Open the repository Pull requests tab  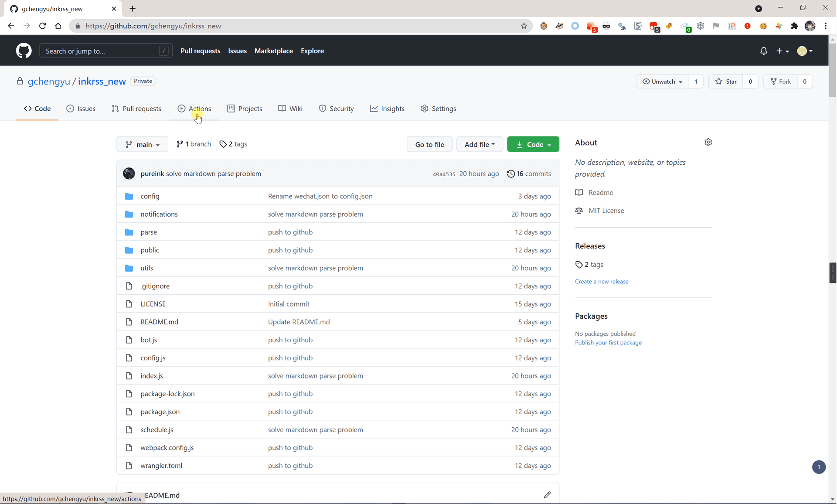coord(136,109)
